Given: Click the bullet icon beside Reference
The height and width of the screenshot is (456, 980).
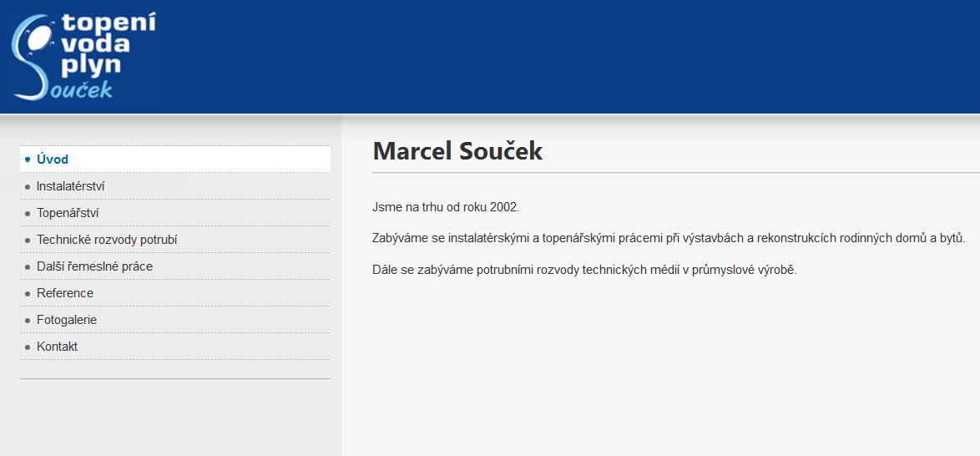Looking at the screenshot, I should pos(28,294).
